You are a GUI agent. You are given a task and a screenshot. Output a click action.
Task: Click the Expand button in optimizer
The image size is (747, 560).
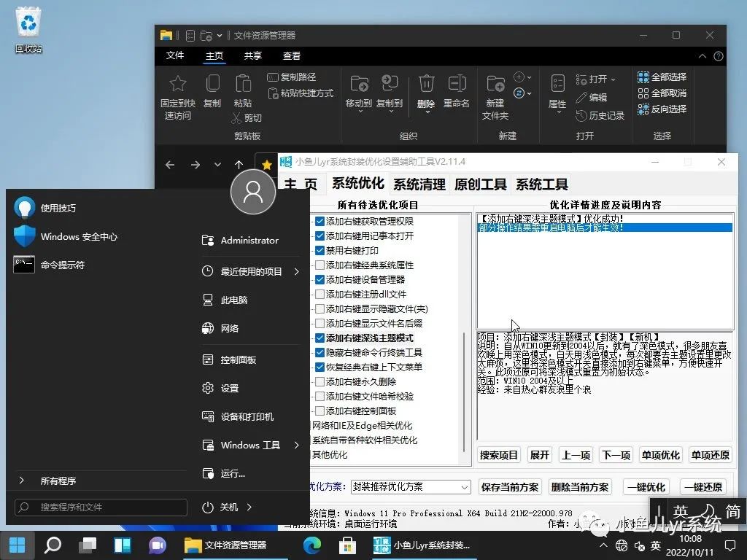coord(540,455)
